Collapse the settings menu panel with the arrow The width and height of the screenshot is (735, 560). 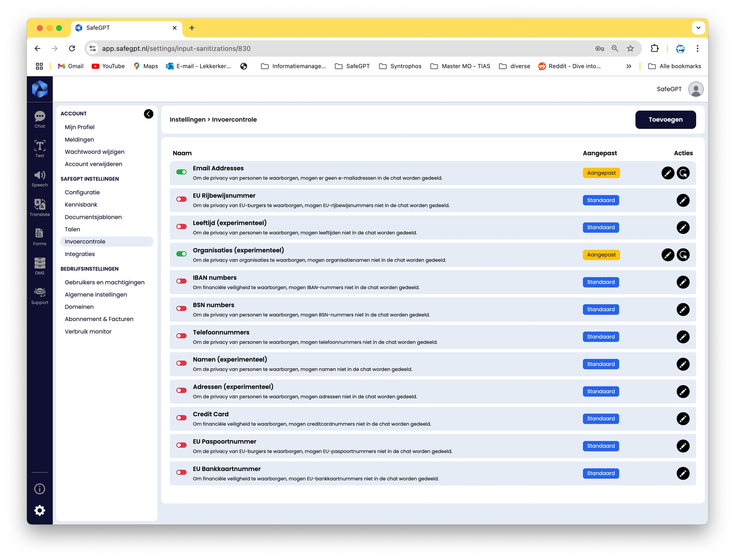click(148, 114)
